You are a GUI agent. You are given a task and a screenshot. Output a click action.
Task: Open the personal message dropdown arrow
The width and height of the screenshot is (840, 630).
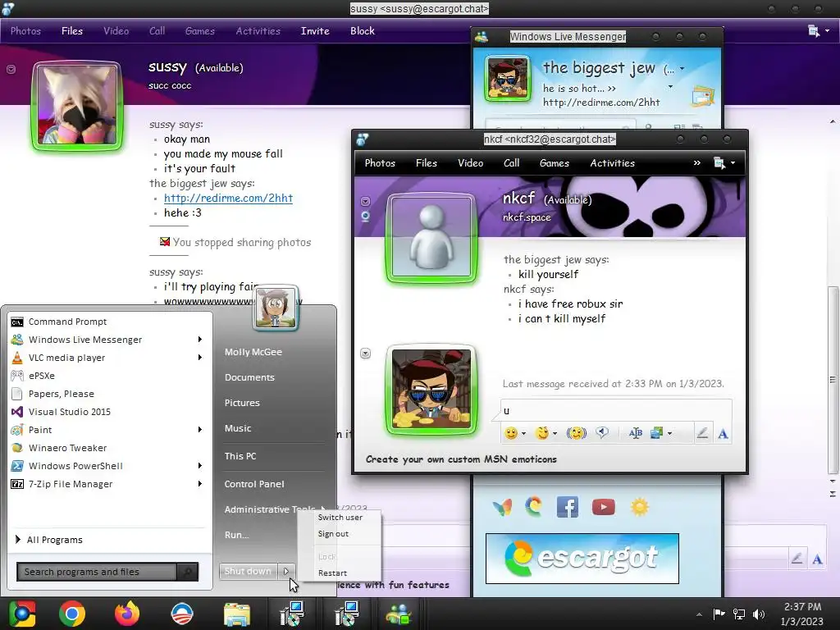670,87
